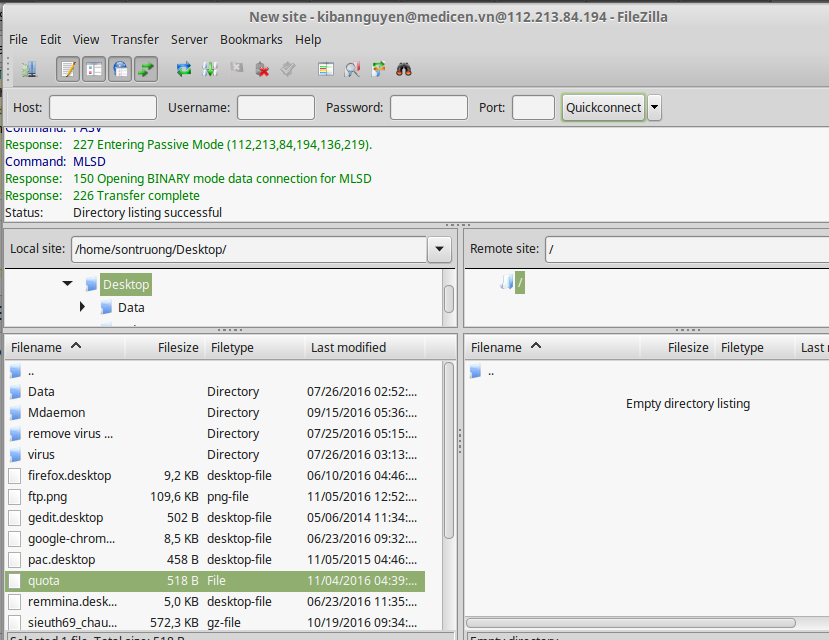
Task: Click the file icon next to ftp.png
Action: point(15,497)
